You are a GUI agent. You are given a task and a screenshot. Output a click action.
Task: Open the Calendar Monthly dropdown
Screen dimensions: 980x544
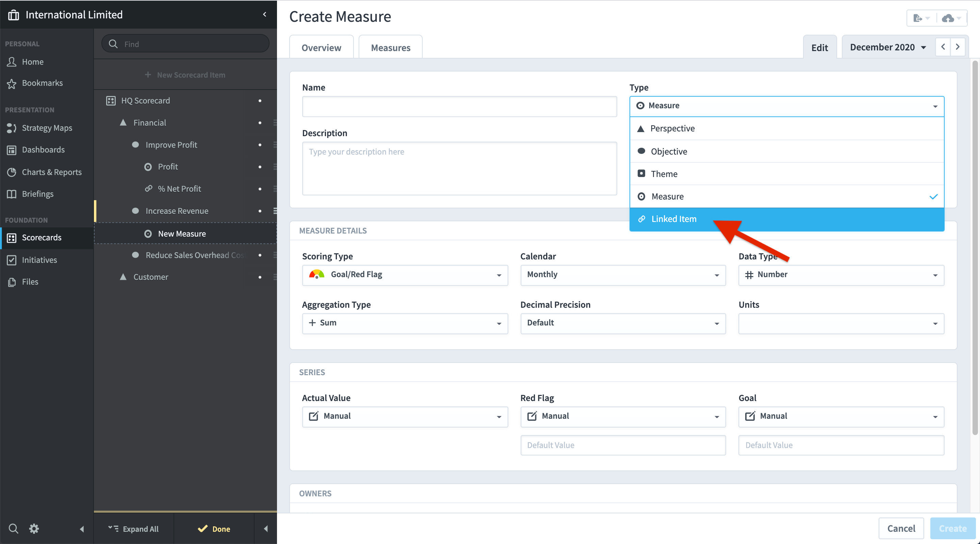(x=623, y=275)
